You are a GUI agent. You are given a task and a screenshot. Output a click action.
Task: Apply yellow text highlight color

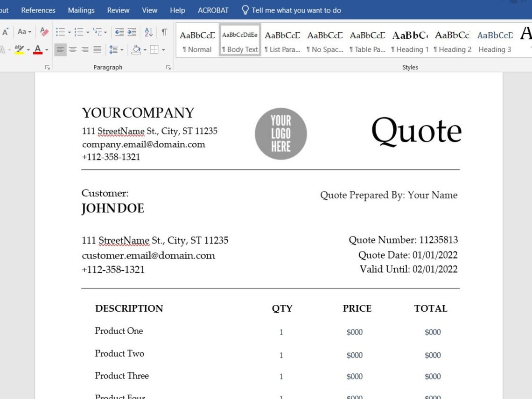19,49
